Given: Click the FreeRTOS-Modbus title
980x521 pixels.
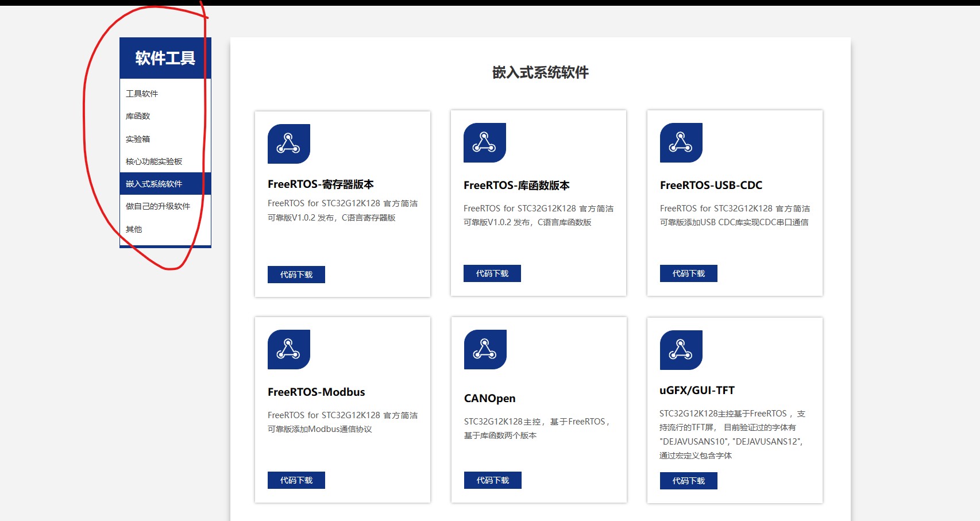Looking at the screenshot, I should [x=317, y=392].
